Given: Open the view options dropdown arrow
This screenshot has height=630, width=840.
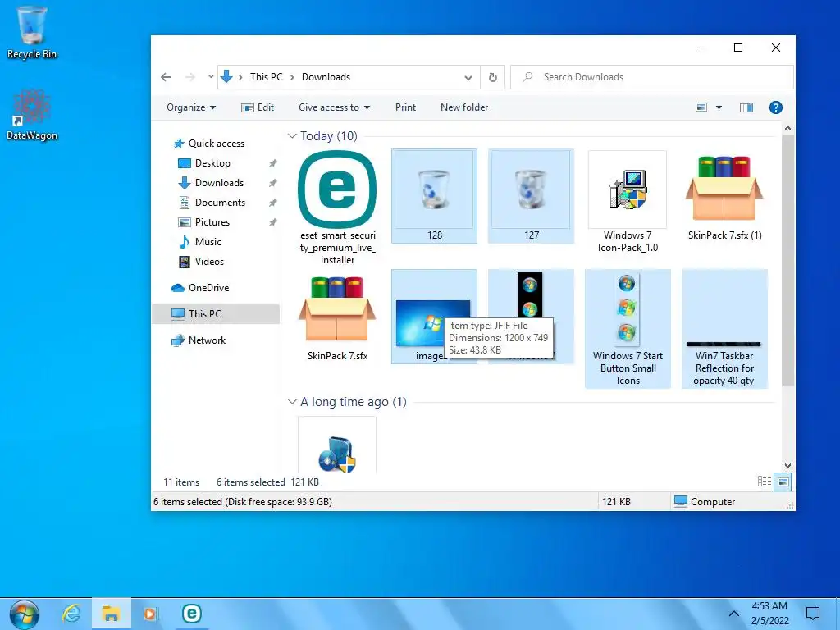Looking at the screenshot, I should [x=719, y=107].
